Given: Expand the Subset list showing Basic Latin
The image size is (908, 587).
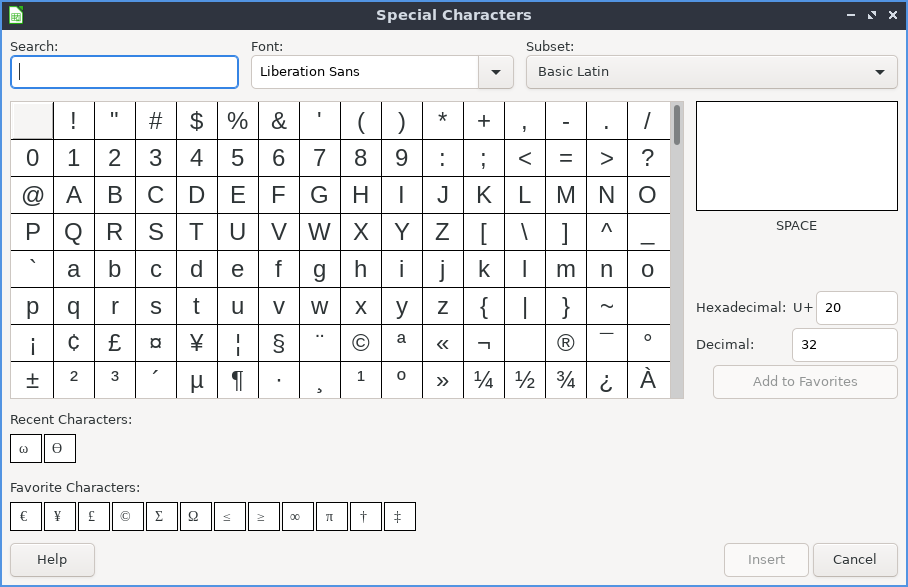Looking at the screenshot, I should [711, 72].
